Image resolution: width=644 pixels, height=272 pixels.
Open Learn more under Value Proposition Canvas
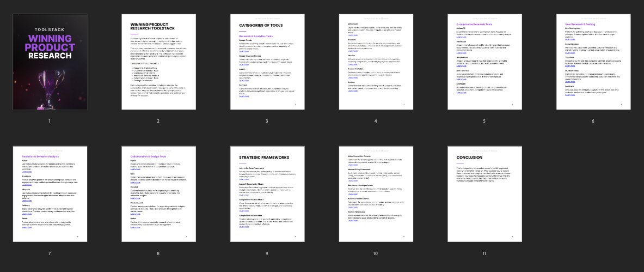353,164
